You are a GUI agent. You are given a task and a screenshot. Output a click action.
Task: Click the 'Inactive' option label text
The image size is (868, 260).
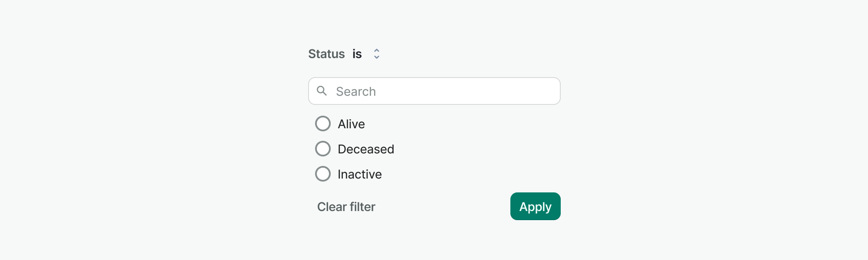360,174
